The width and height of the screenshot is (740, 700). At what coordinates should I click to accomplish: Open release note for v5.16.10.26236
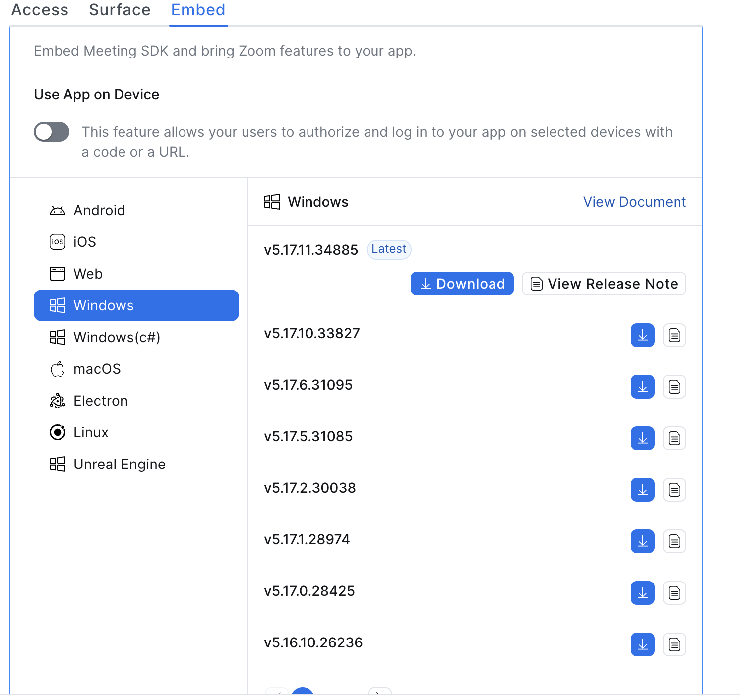click(674, 644)
